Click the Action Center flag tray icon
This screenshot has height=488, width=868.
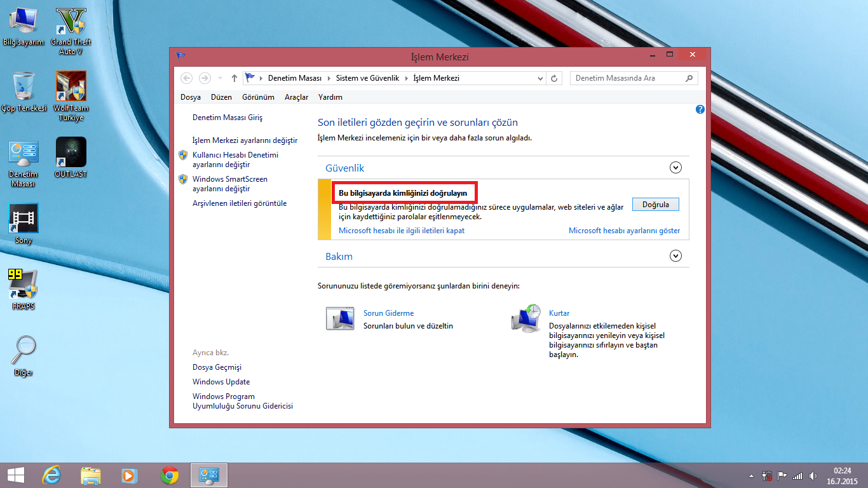point(782,475)
